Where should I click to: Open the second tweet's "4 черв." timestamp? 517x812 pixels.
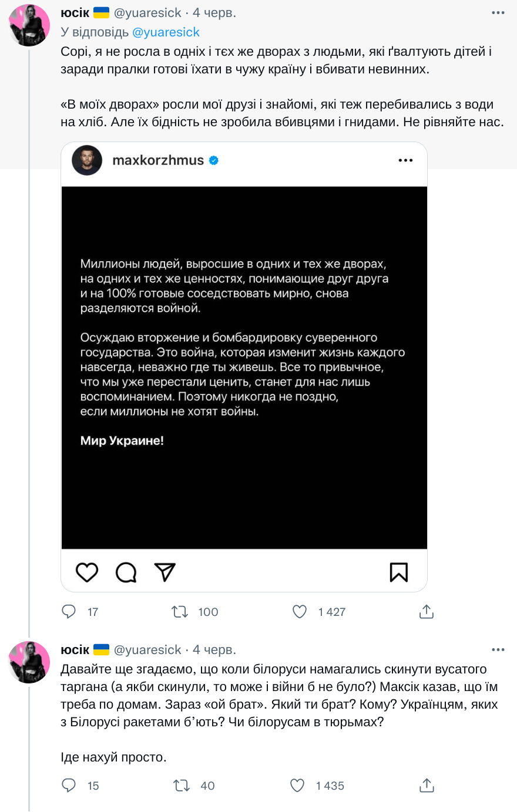tap(214, 650)
